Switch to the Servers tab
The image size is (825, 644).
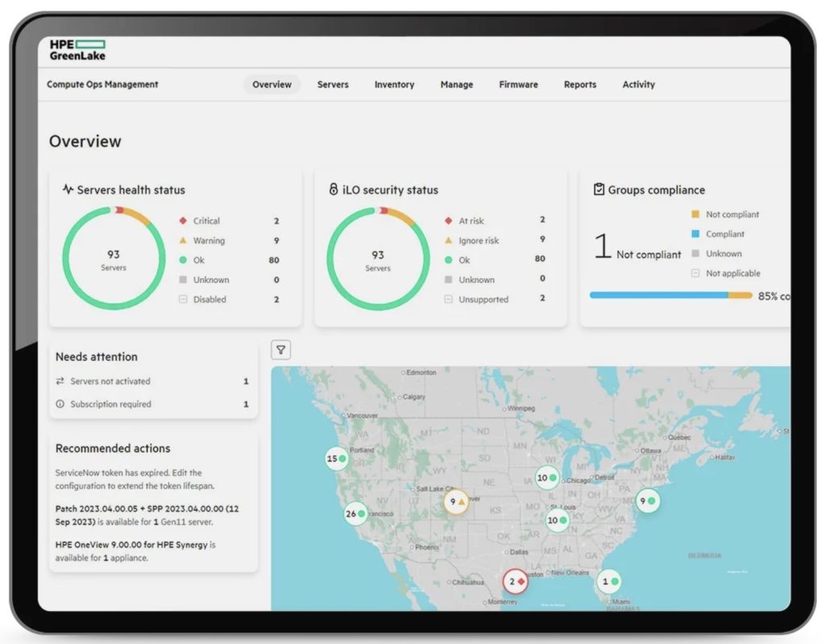pyautogui.click(x=333, y=85)
